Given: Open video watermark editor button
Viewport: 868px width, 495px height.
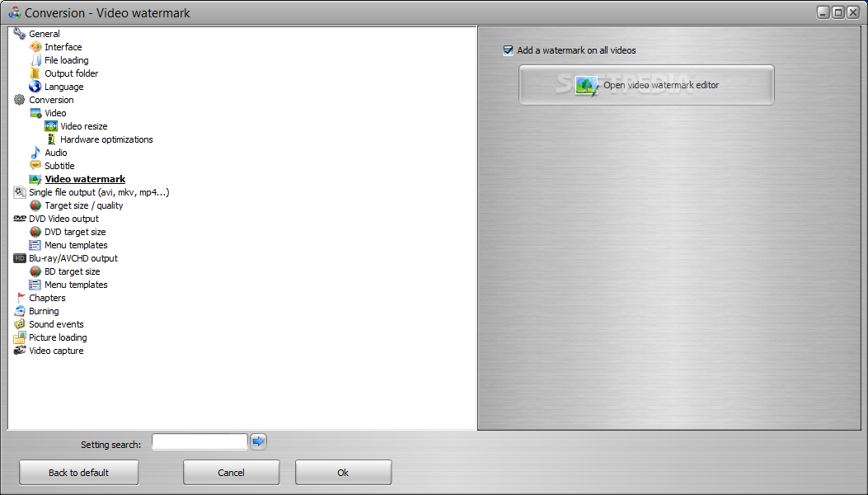Looking at the screenshot, I should [646, 85].
